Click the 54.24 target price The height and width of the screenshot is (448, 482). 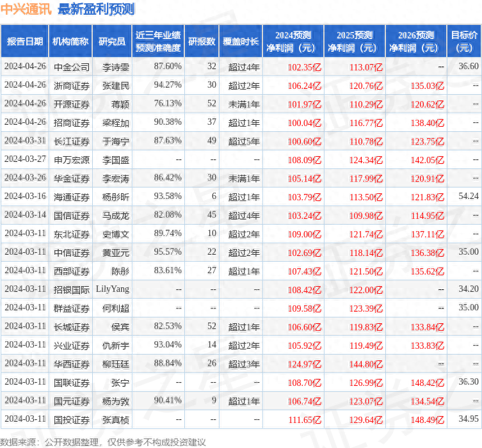(469, 196)
